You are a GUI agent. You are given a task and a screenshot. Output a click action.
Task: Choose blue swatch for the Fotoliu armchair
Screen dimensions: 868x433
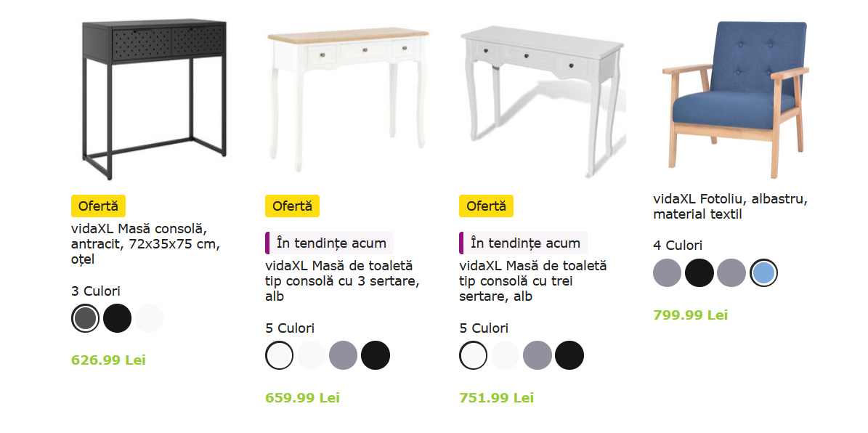[764, 272]
